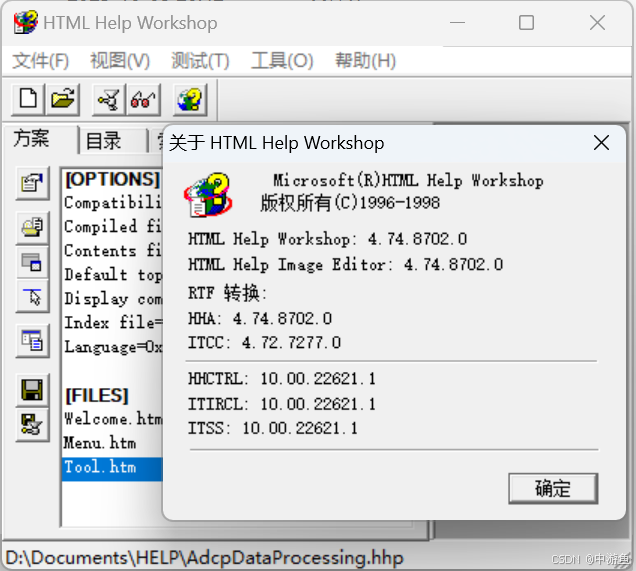Image resolution: width=636 pixels, height=571 pixels.
Task: Click the HTML Help Workshop title bar app icon
Action: tap(25, 22)
